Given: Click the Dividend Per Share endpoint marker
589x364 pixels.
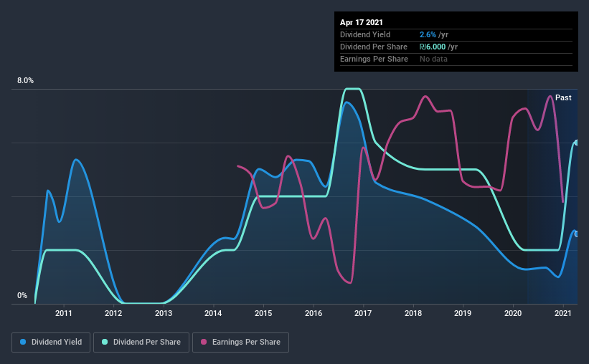Looking at the screenshot, I should [576, 143].
